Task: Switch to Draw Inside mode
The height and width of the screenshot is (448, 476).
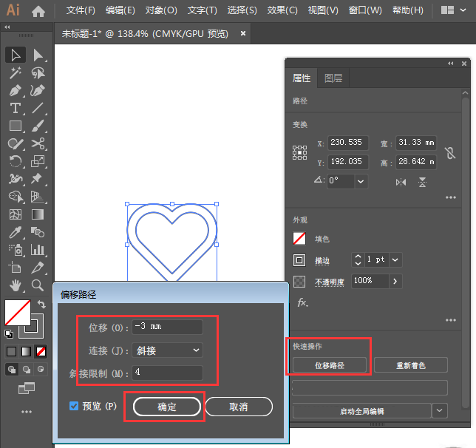Action: (x=41, y=370)
